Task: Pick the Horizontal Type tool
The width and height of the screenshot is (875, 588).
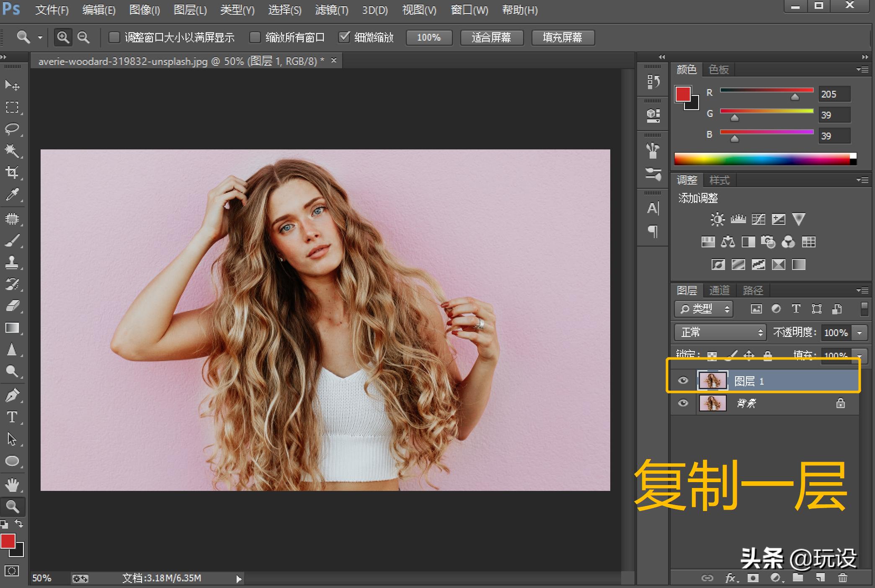Action: click(x=12, y=417)
